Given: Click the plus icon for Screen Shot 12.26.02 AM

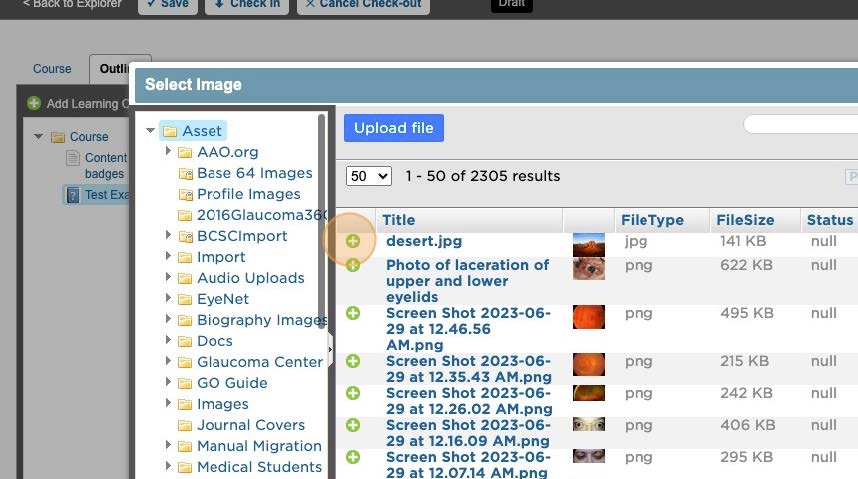Looking at the screenshot, I should click(x=353, y=393).
